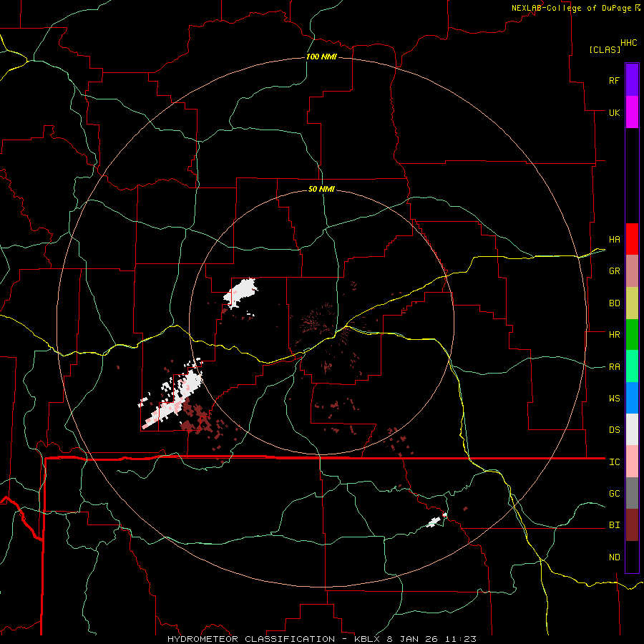Click the DS white legend swatch
This screenshot has width=644, height=644.
pos(632,429)
